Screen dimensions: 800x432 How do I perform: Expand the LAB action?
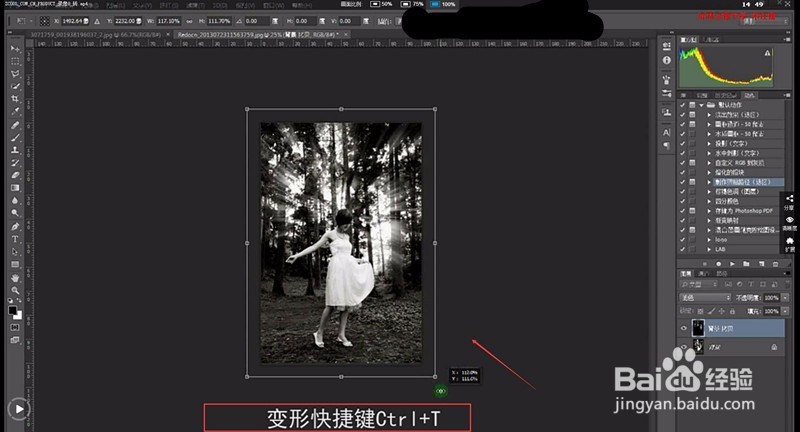[x=709, y=249]
